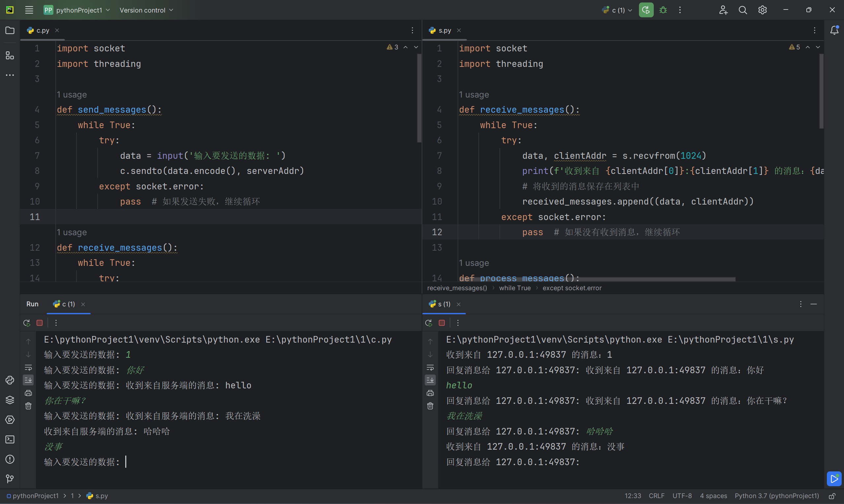Rerun s (1) in run panel
Viewport: 844px width, 504px height.
click(x=429, y=323)
